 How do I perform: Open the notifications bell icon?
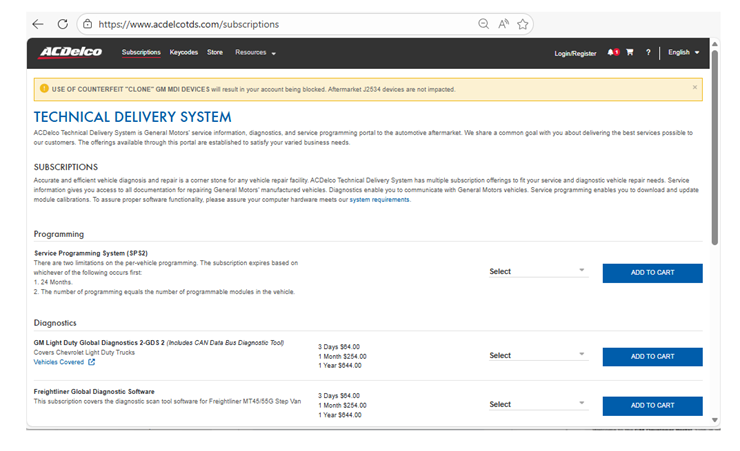[x=613, y=52]
